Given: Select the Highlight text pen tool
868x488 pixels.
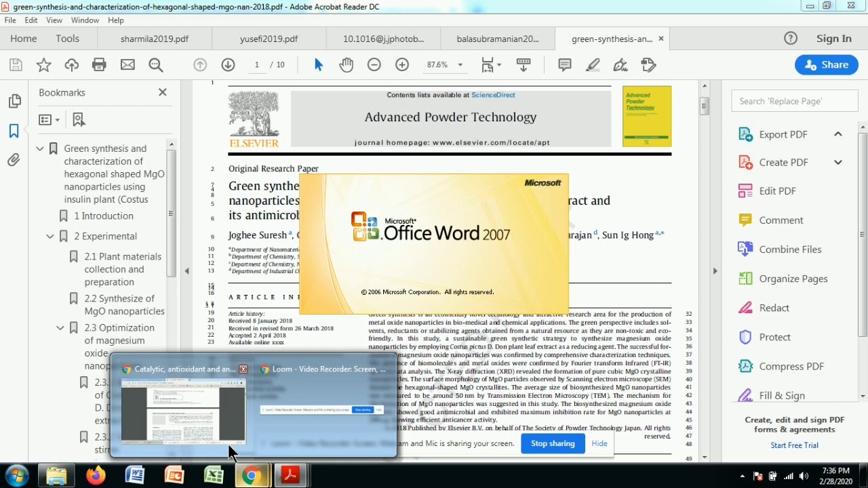Looking at the screenshot, I should pos(593,65).
